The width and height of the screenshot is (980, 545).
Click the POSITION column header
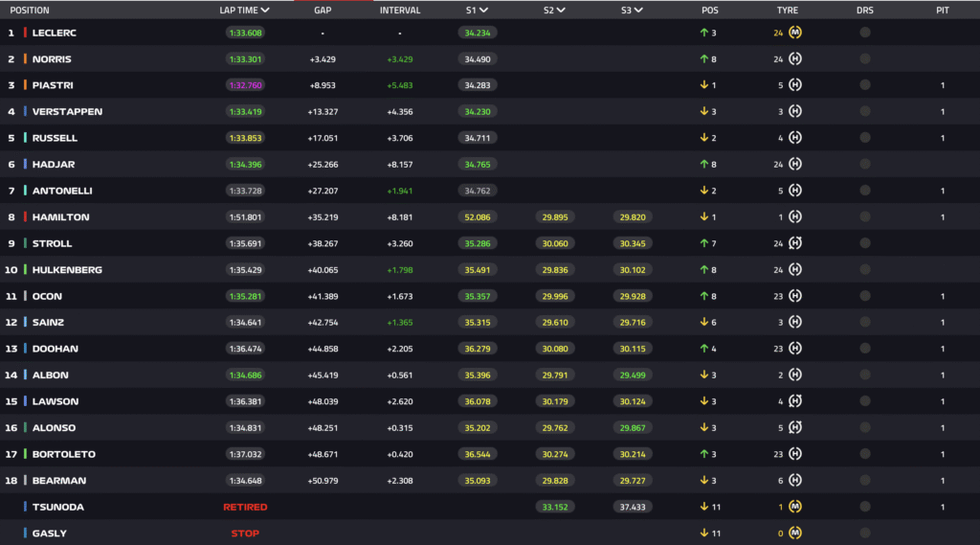pos(30,10)
